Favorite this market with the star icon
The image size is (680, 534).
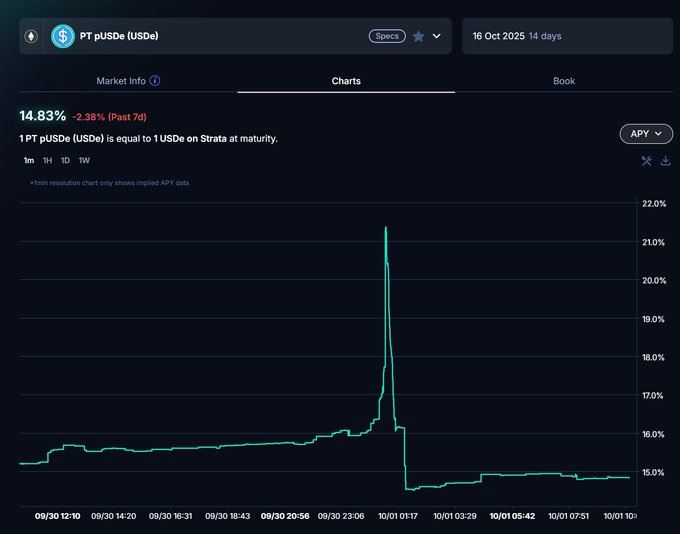tap(418, 36)
